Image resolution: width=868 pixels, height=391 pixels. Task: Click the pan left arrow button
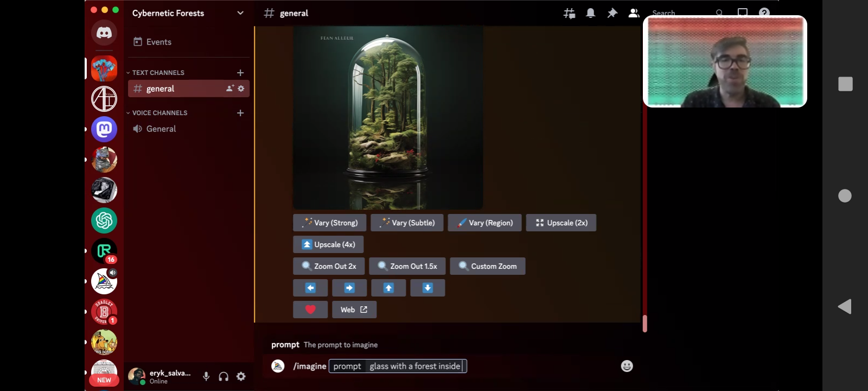tap(310, 288)
